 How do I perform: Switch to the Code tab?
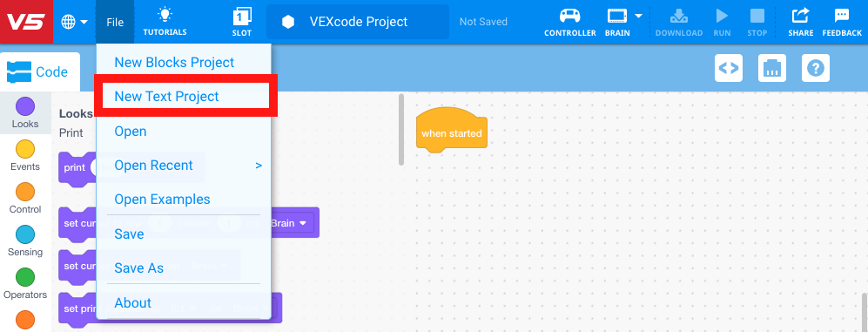tap(39, 72)
